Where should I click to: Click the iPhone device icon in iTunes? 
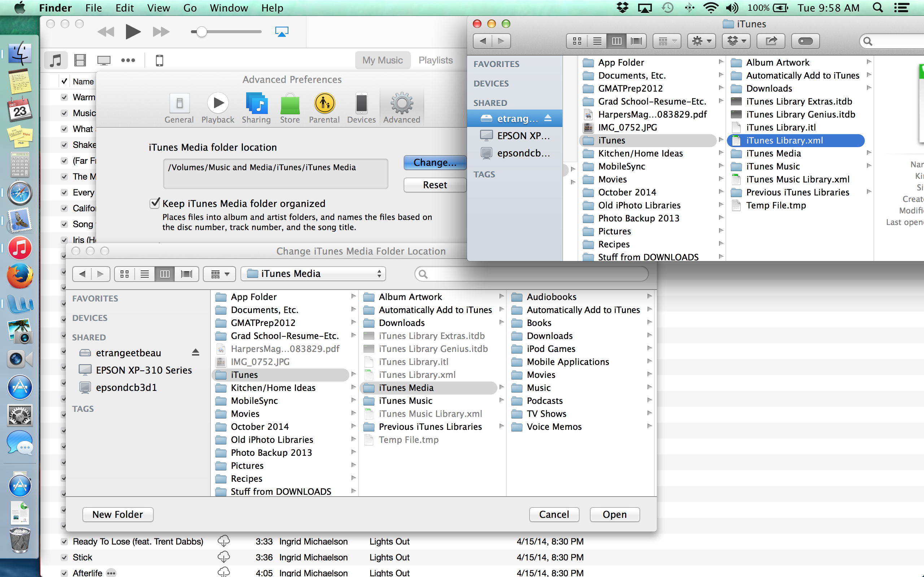(x=160, y=60)
